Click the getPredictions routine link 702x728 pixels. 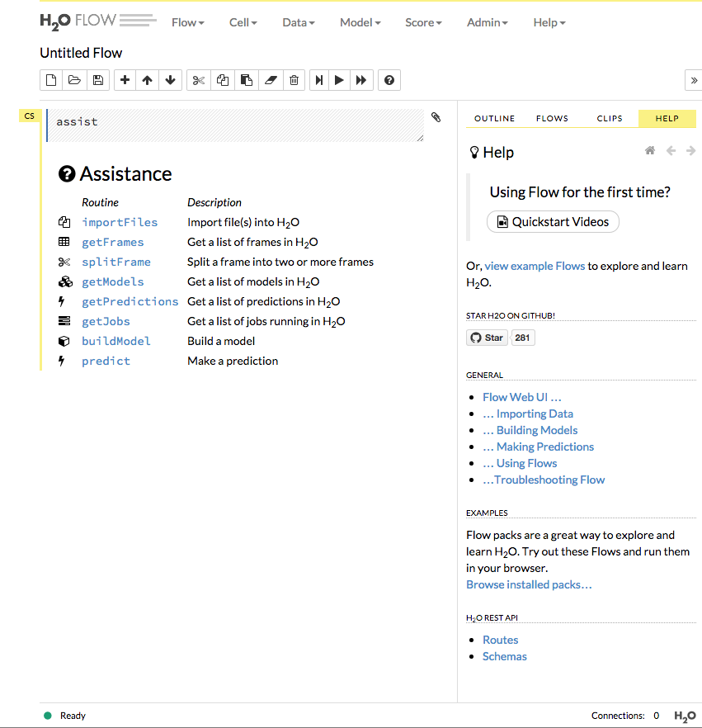coord(130,302)
